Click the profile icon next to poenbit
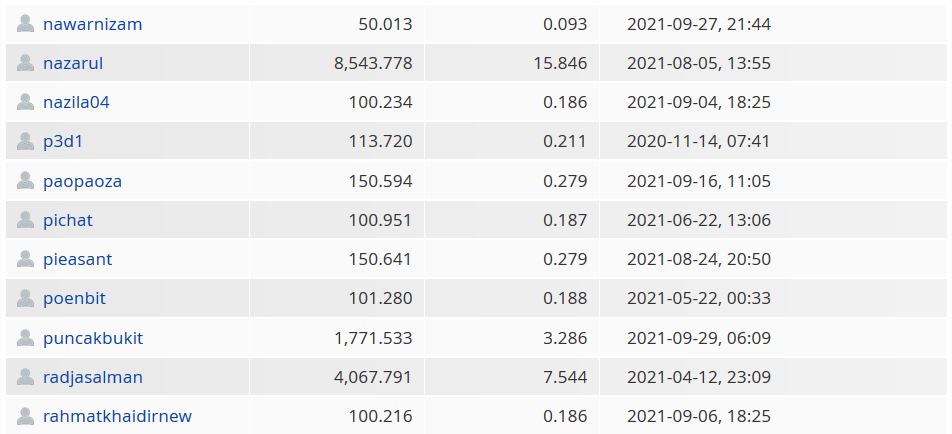Screen dimensions: 952x434 tap(26, 298)
